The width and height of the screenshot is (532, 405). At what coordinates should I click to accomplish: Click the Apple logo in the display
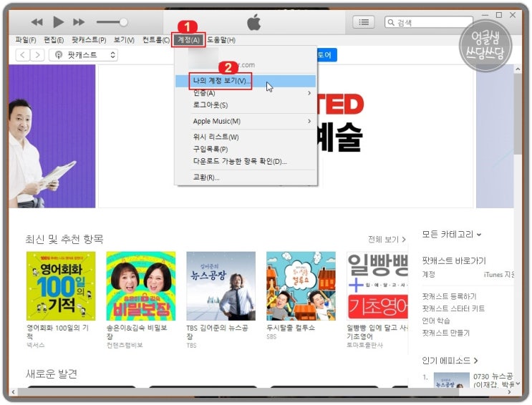point(253,22)
